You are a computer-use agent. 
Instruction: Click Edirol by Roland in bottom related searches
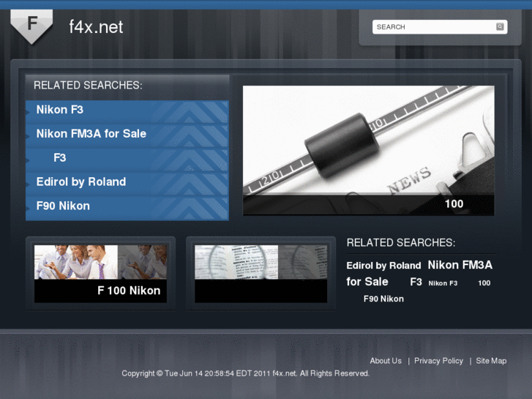click(x=383, y=266)
